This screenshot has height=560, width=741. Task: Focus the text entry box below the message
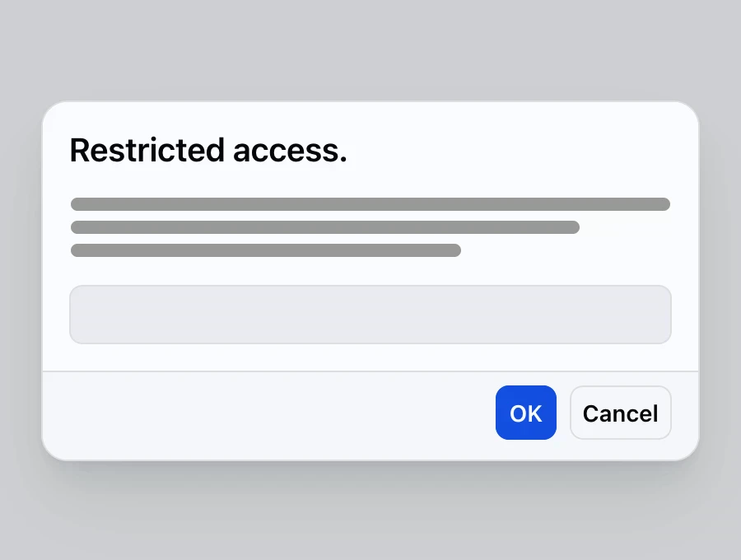(x=370, y=314)
